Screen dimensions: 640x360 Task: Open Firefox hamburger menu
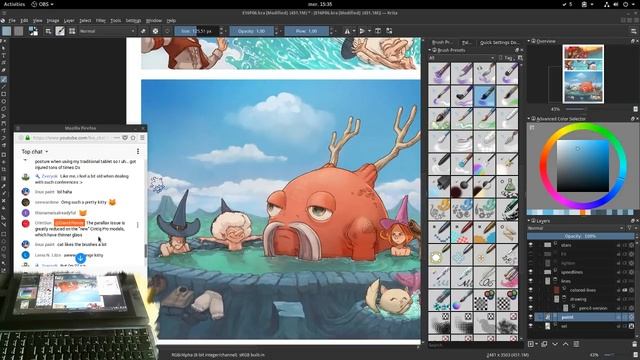click(x=142, y=138)
